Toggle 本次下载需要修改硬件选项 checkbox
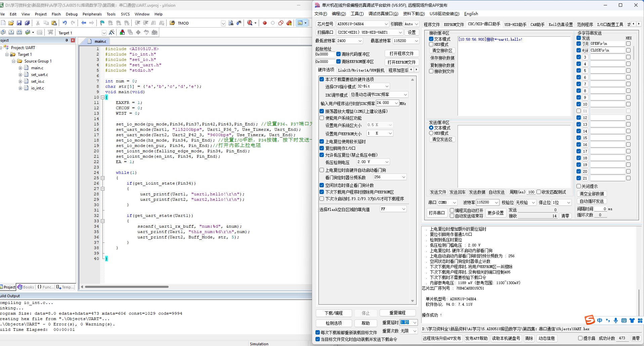 pyautogui.click(x=322, y=79)
